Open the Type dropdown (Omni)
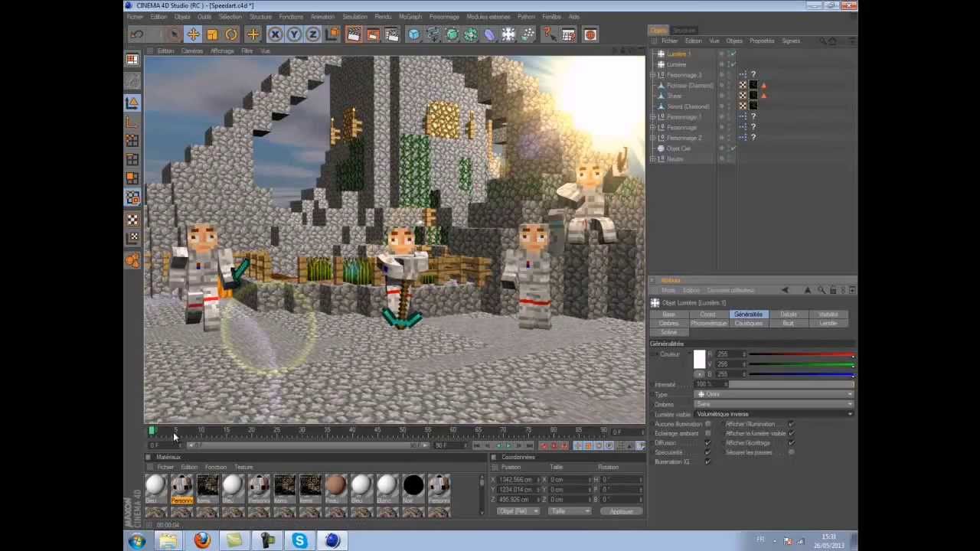The width and height of the screenshot is (980, 551). 774,394
